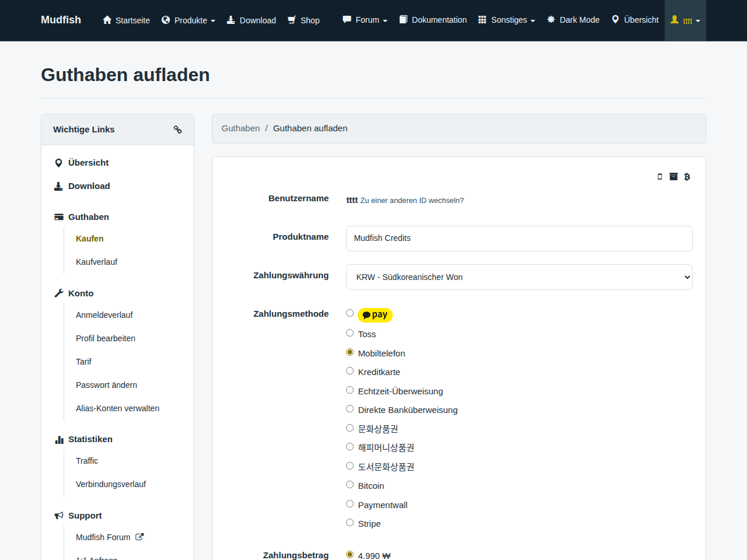Choose Echtzeit-Überweisung radio button

[x=350, y=390]
